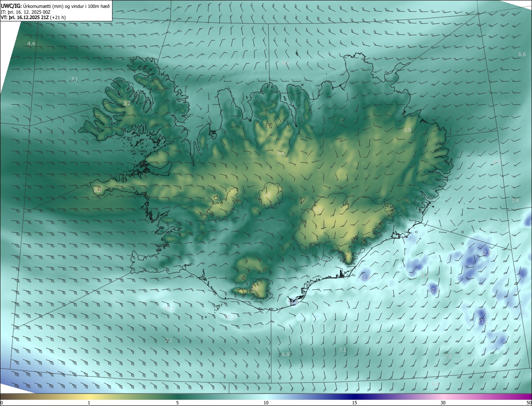Click the dark navy segment of the color scale
532x406 pixels.
(x=355, y=396)
